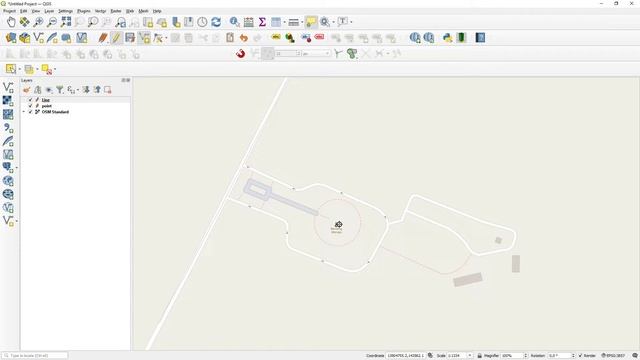This screenshot has width=640, height=360.
Task: Toggle visibility of the OSM Standard layer
Action: coord(30,111)
